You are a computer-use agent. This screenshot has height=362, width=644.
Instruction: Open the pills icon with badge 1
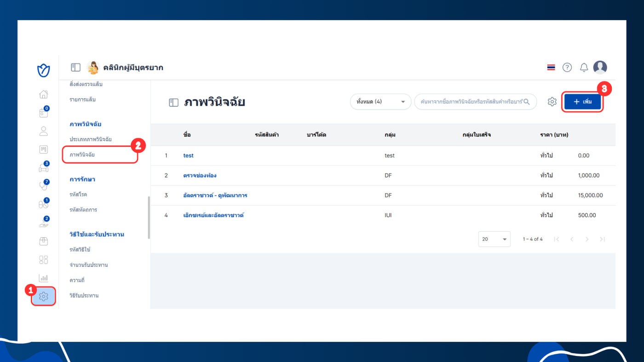pos(44,204)
